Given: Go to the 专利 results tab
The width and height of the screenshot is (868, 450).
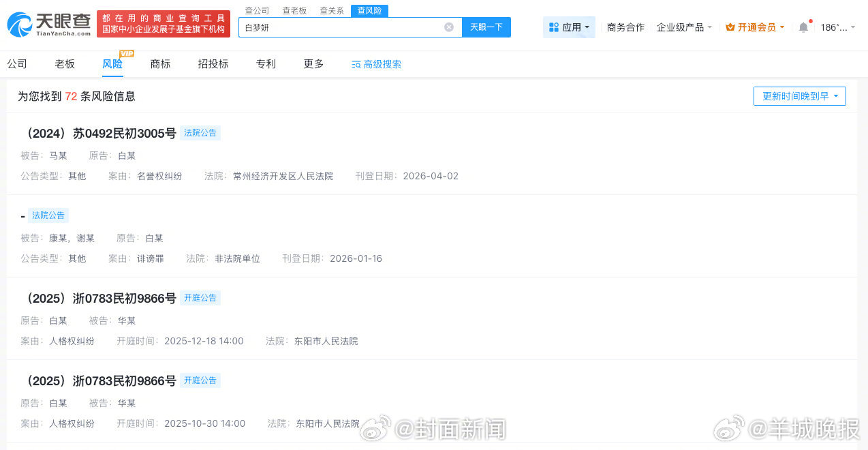Looking at the screenshot, I should pos(266,64).
